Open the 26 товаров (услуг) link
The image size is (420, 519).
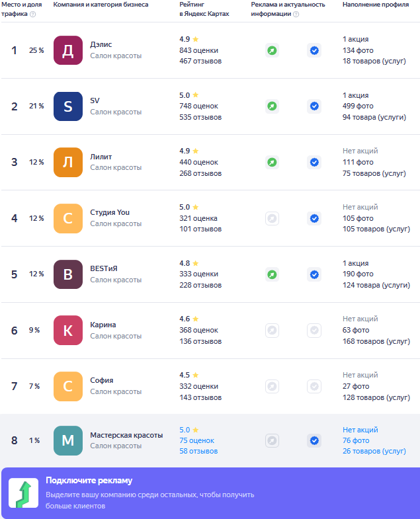coord(374,451)
